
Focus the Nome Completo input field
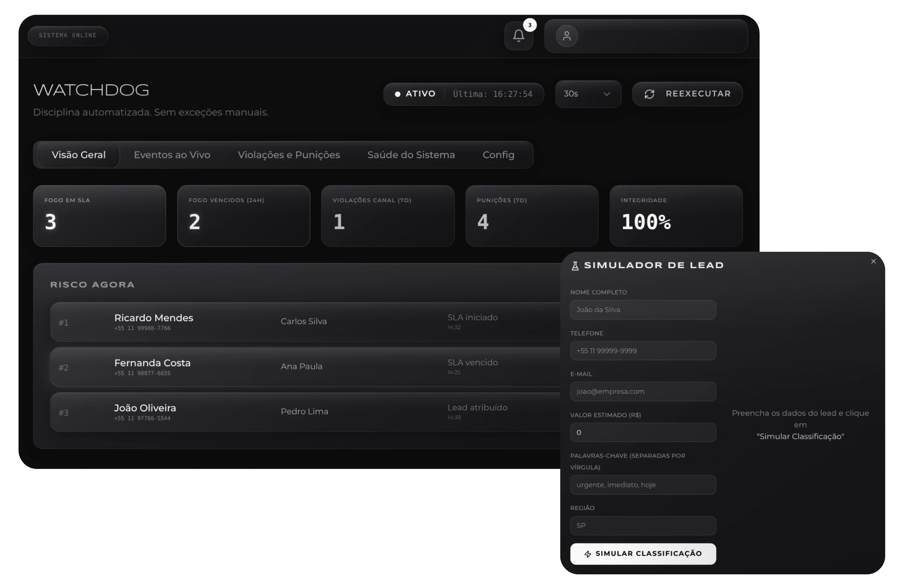643,310
